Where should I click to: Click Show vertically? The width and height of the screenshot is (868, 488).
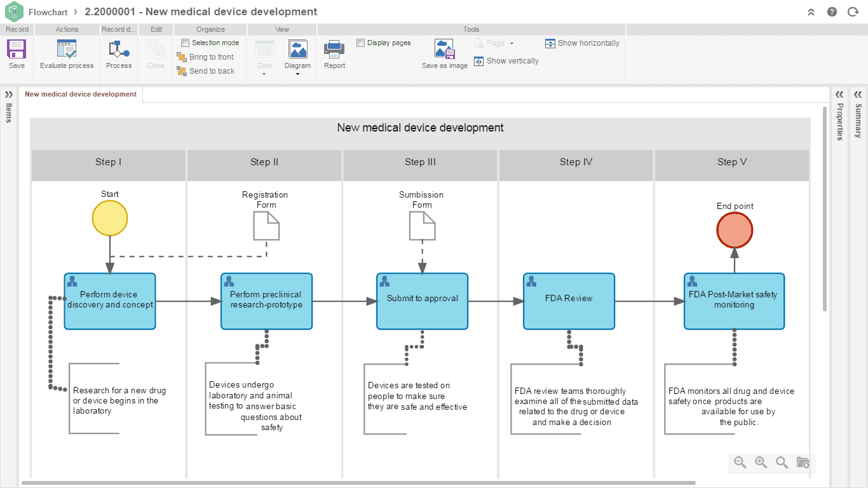(x=506, y=61)
